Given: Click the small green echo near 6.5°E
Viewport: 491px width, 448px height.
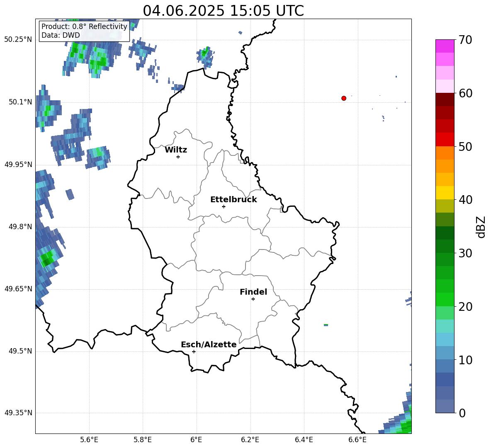Looking at the screenshot, I should point(326,325).
